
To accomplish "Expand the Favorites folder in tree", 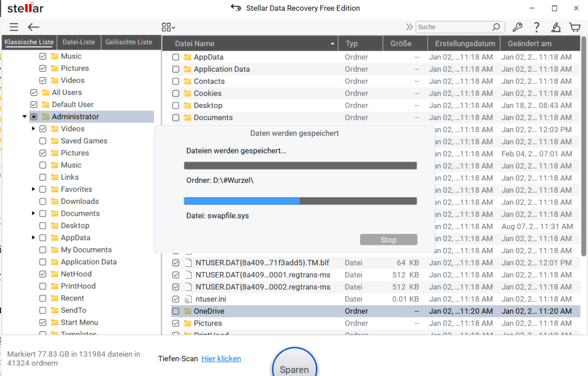I will coord(34,189).
